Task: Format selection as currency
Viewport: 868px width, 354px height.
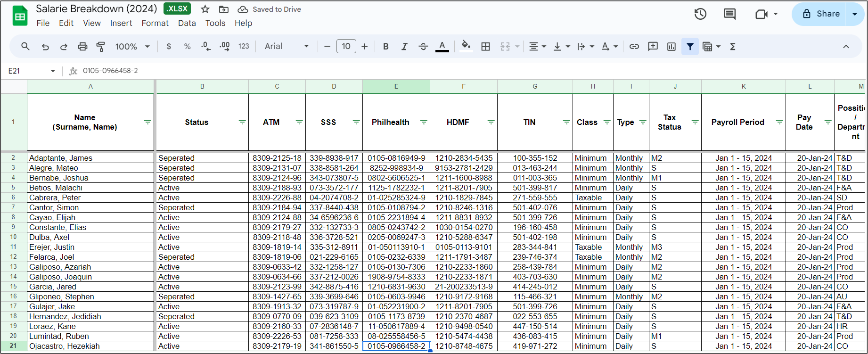Action: coord(169,46)
